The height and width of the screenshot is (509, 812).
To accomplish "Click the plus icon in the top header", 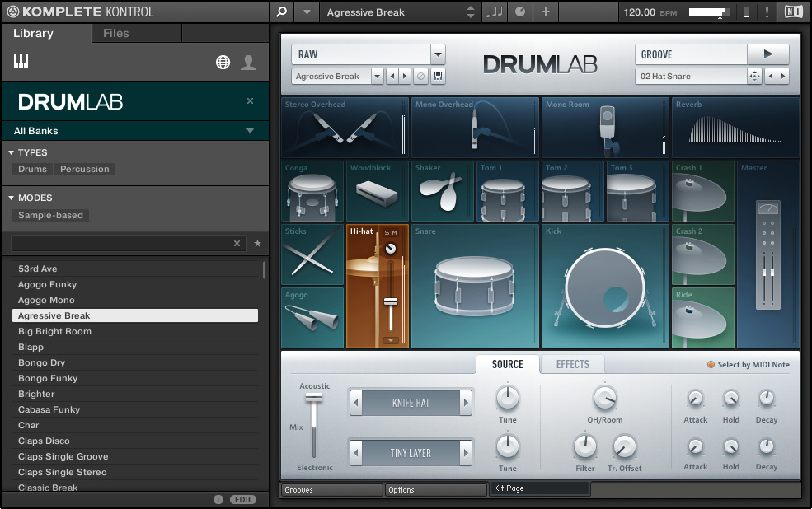I will pyautogui.click(x=545, y=12).
